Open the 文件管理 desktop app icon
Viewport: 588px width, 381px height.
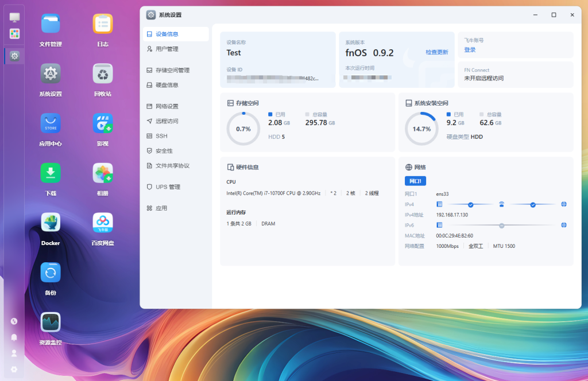51,24
